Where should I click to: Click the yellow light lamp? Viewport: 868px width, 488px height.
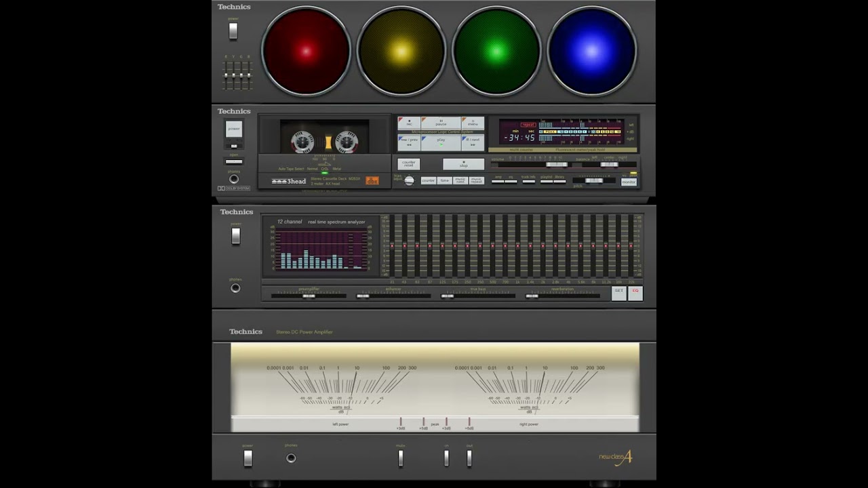[401, 51]
